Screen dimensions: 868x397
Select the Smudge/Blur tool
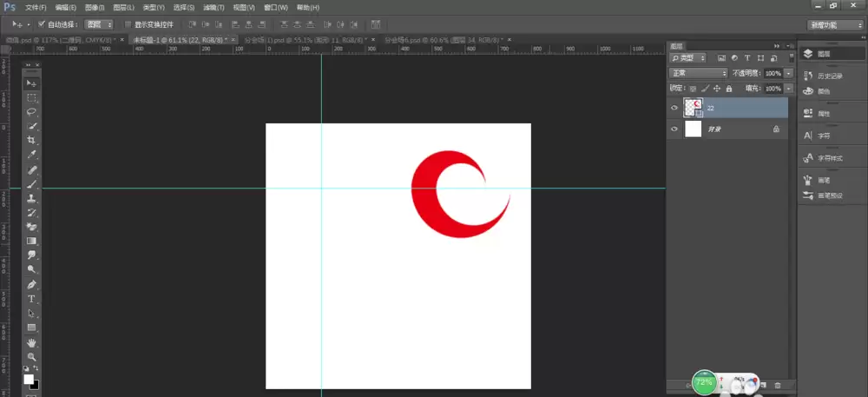pos(31,255)
